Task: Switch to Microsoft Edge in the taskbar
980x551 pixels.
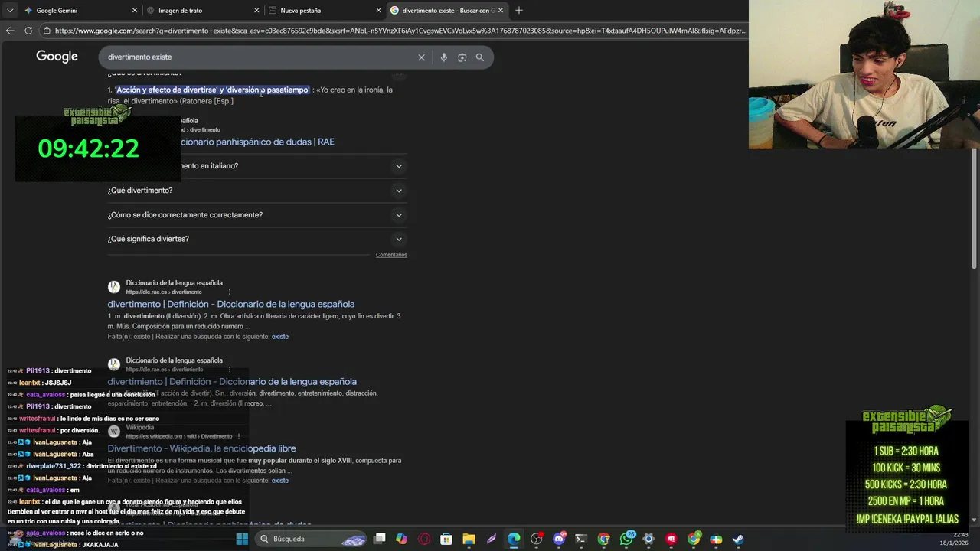Action: (514, 539)
